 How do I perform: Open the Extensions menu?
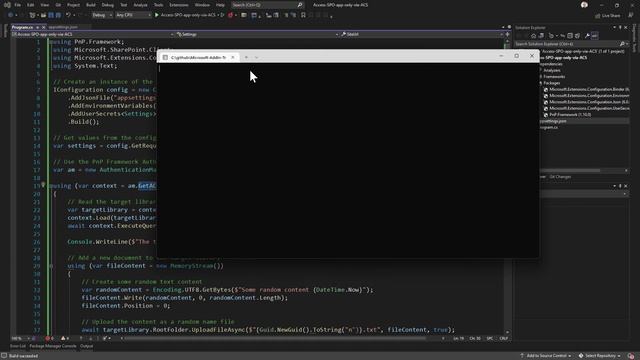click(x=179, y=5)
